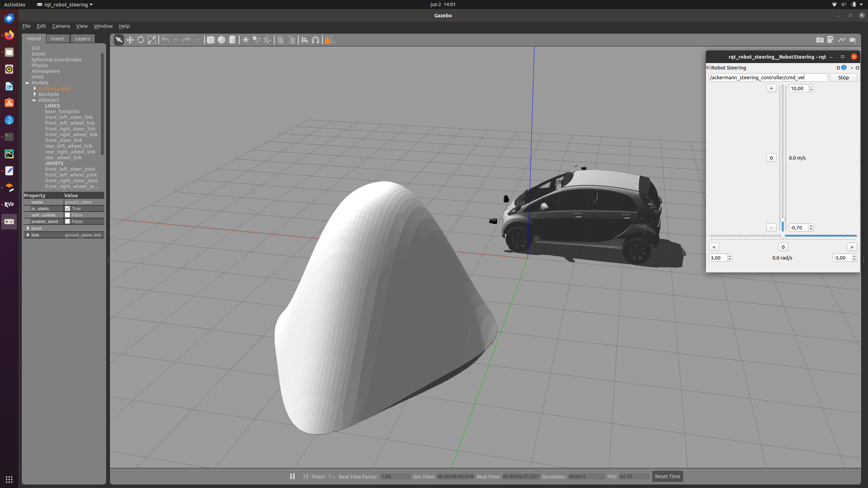Insert a box shape
This screenshot has height=488, width=868.
[211, 40]
